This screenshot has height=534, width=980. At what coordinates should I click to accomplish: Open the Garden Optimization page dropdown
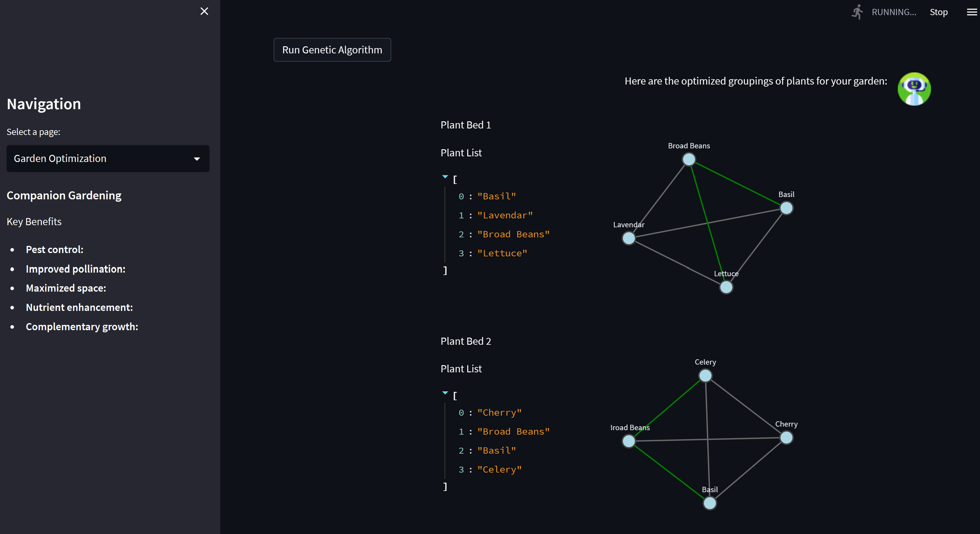coord(108,159)
